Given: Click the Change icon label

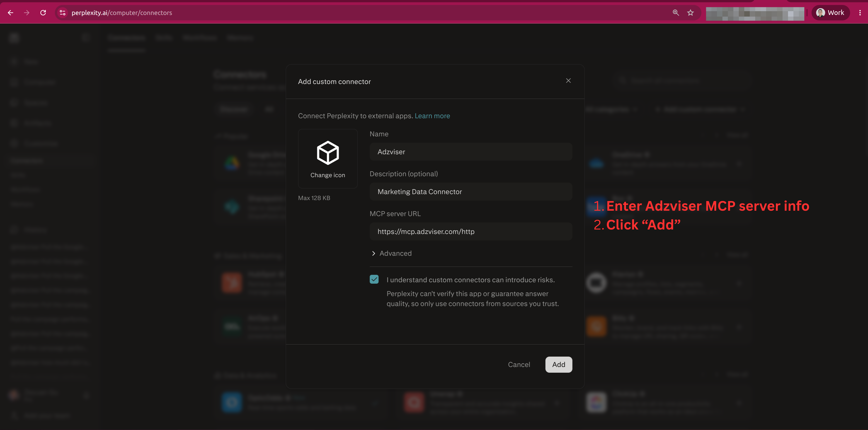Looking at the screenshot, I should [x=327, y=175].
